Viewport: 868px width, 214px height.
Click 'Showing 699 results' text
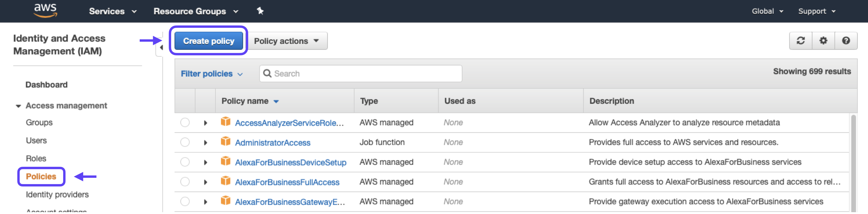point(812,71)
